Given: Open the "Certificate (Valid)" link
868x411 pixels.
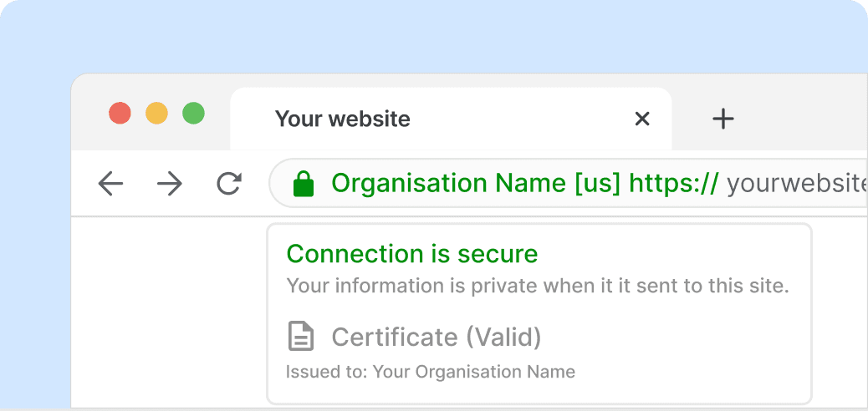Looking at the screenshot, I should pos(437,337).
